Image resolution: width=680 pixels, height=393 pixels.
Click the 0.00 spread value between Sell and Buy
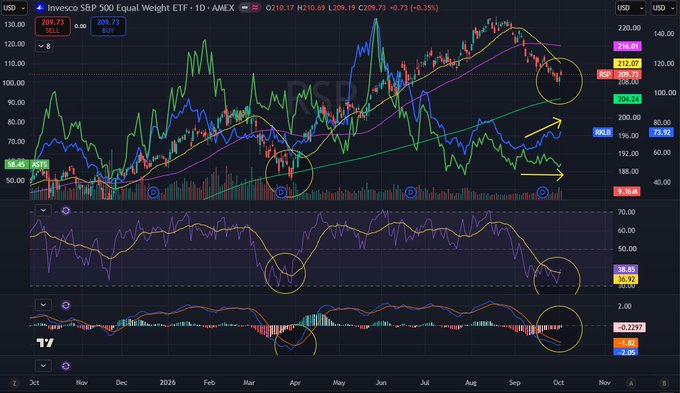pos(80,26)
